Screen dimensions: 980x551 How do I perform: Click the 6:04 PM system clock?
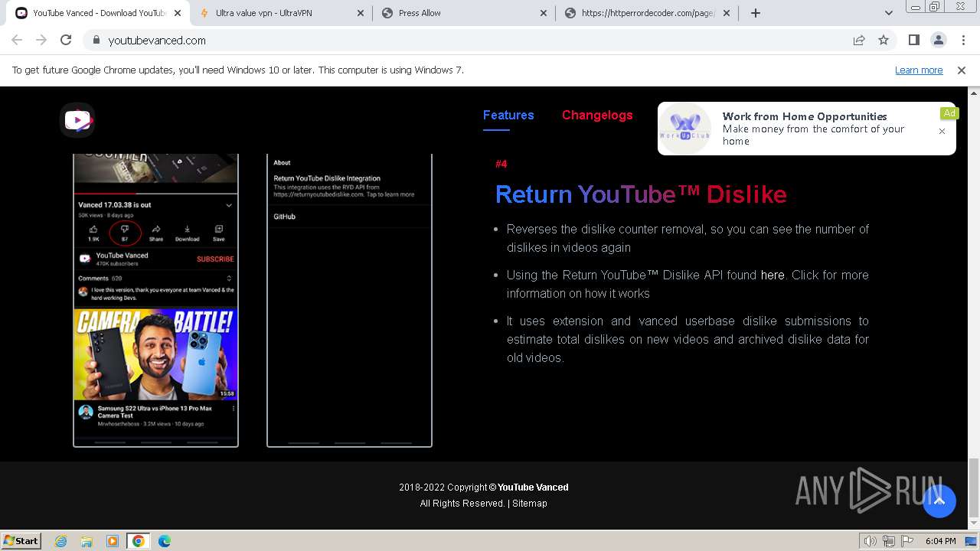pos(940,541)
